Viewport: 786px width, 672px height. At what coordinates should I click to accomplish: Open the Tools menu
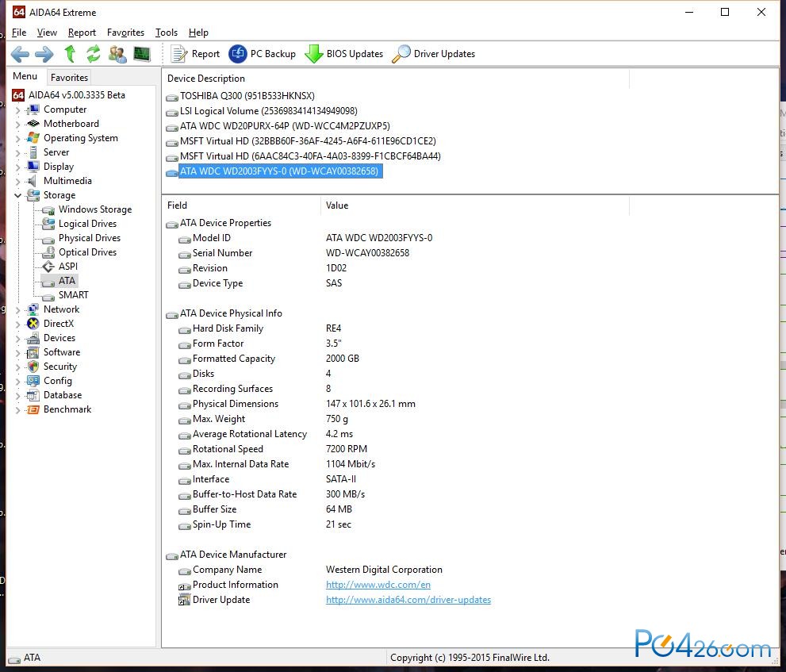[166, 33]
